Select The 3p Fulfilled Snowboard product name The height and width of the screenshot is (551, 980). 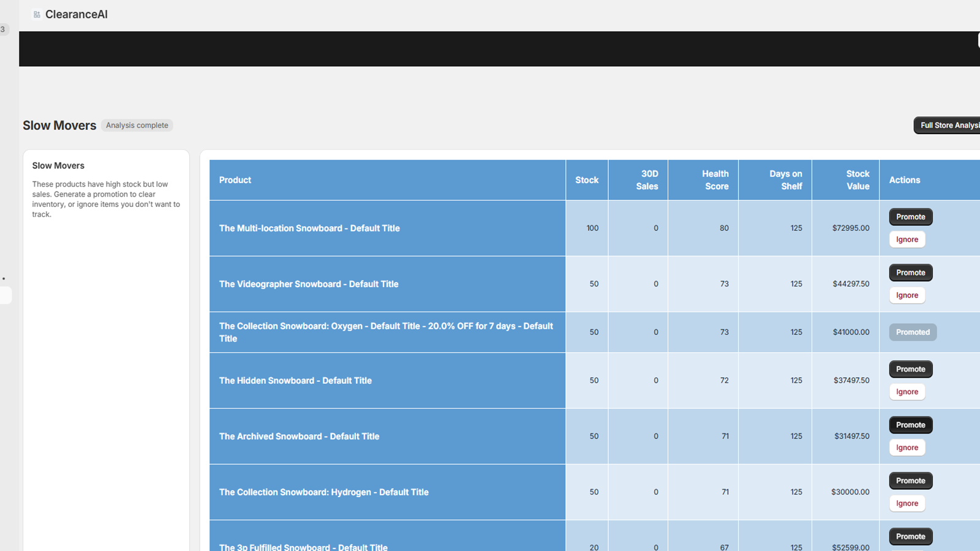[x=303, y=547]
